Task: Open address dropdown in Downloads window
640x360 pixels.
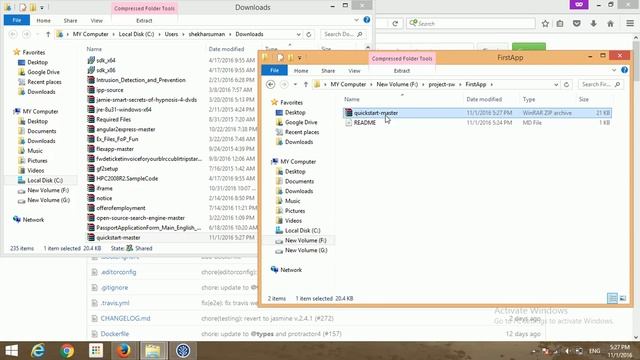Action: click(x=298, y=34)
